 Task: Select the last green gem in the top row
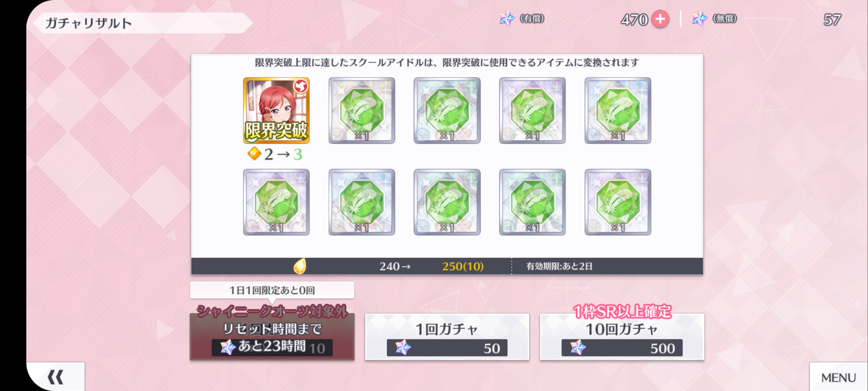click(x=618, y=110)
